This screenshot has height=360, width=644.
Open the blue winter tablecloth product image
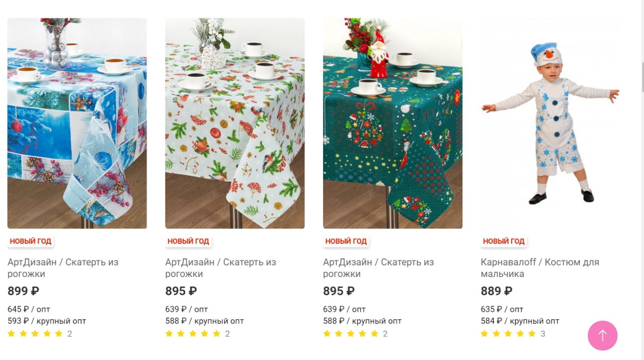click(77, 123)
